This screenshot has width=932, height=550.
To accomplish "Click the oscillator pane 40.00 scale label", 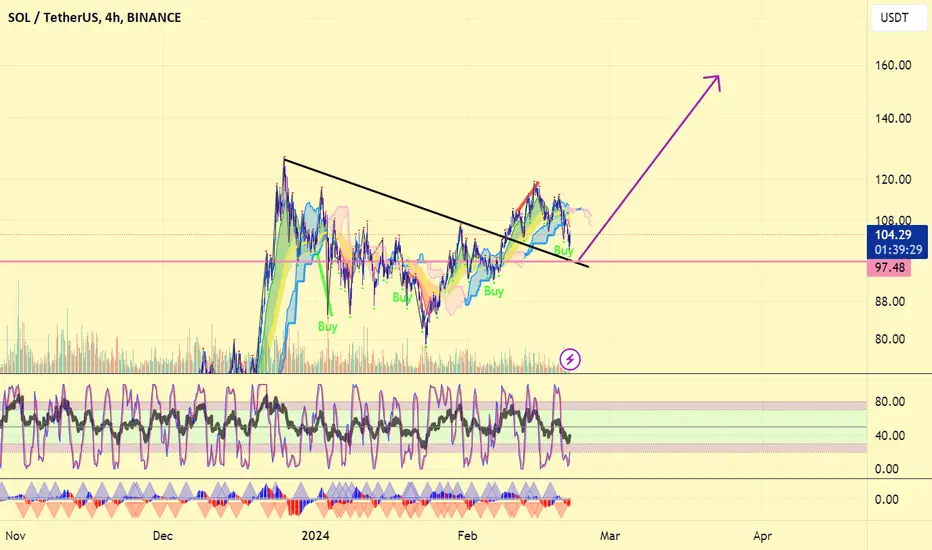I will tap(890, 436).
